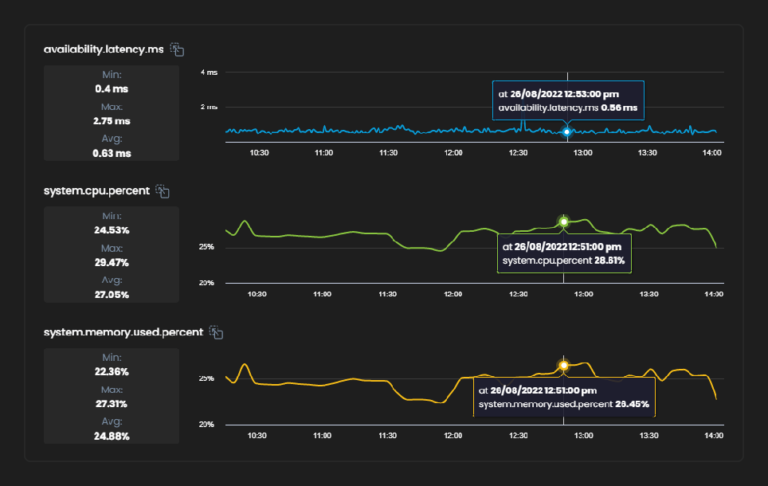Click the memory Avg value 24.88%

[111, 436]
